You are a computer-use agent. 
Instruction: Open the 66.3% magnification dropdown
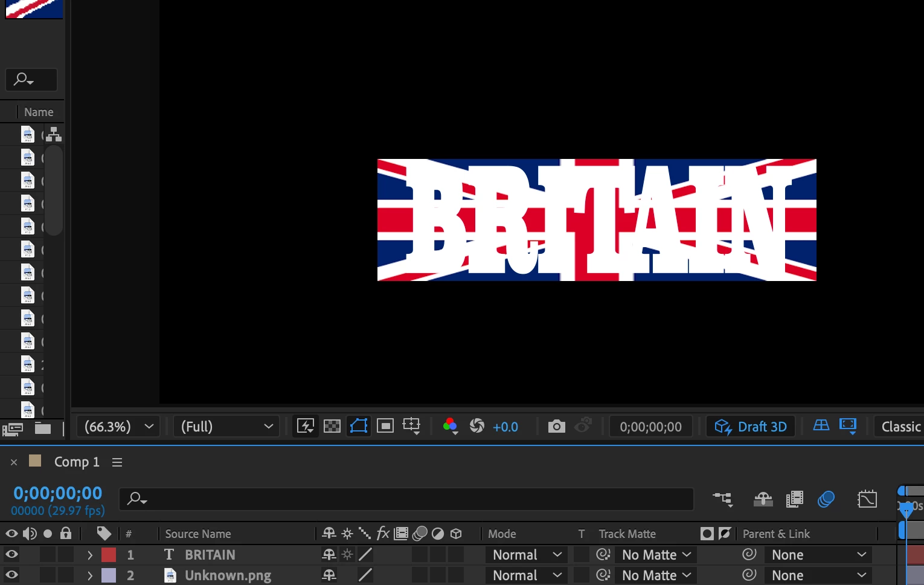[118, 427]
